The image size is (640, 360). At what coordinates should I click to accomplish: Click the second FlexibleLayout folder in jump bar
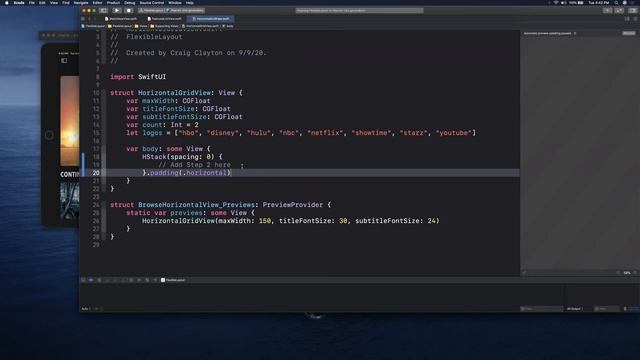120,26
